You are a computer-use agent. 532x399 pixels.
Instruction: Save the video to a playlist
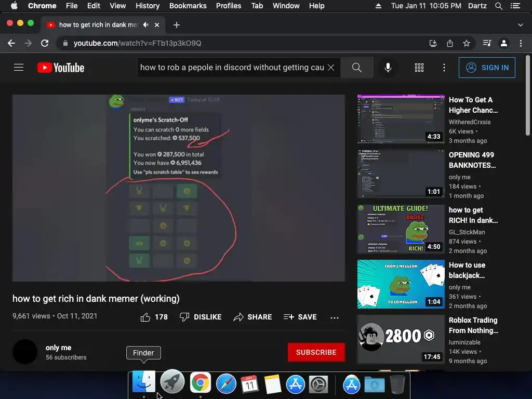coord(300,317)
